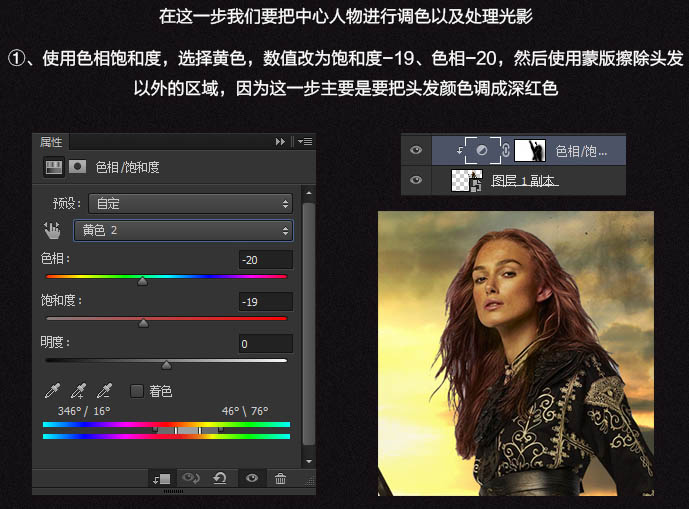Select the 色相/饱... layer name
Screen dimensions: 689x509
coord(581,151)
